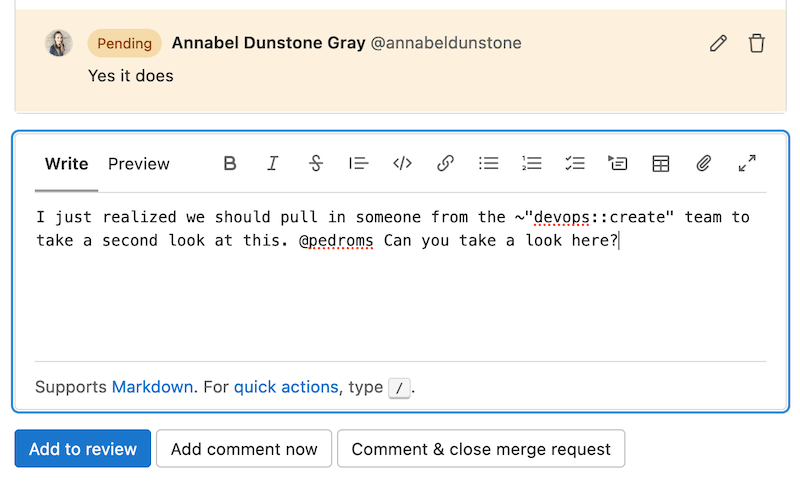The image size is (800, 482).
Task: Insert a bullet list
Action: [488, 164]
